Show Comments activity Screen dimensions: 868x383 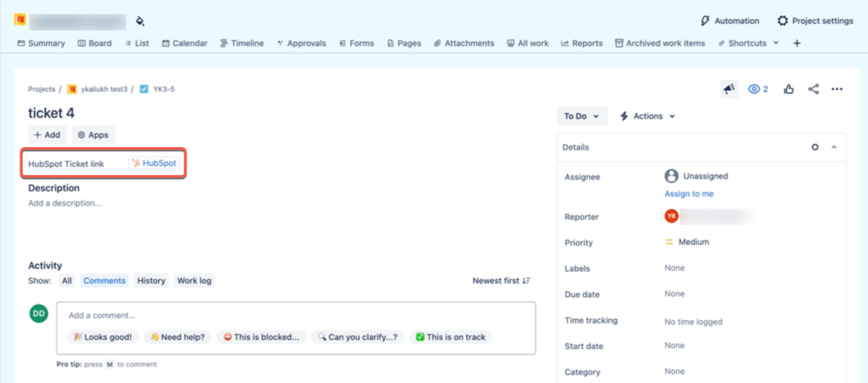pyautogui.click(x=105, y=281)
